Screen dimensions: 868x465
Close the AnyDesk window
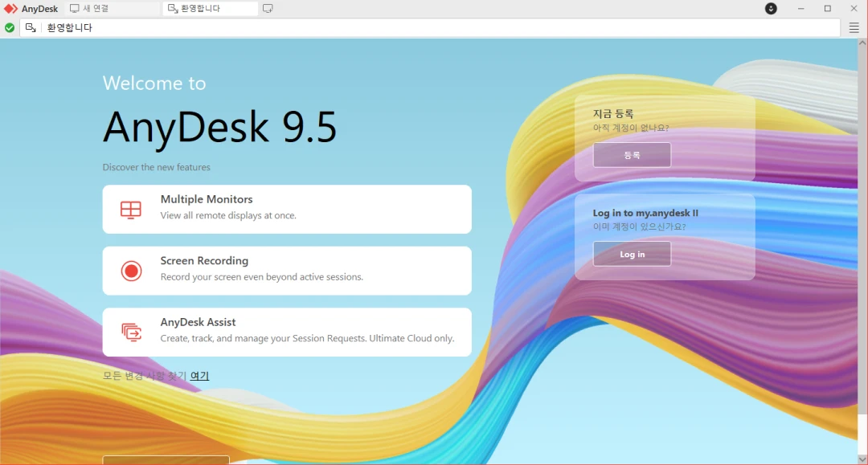[x=854, y=8]
